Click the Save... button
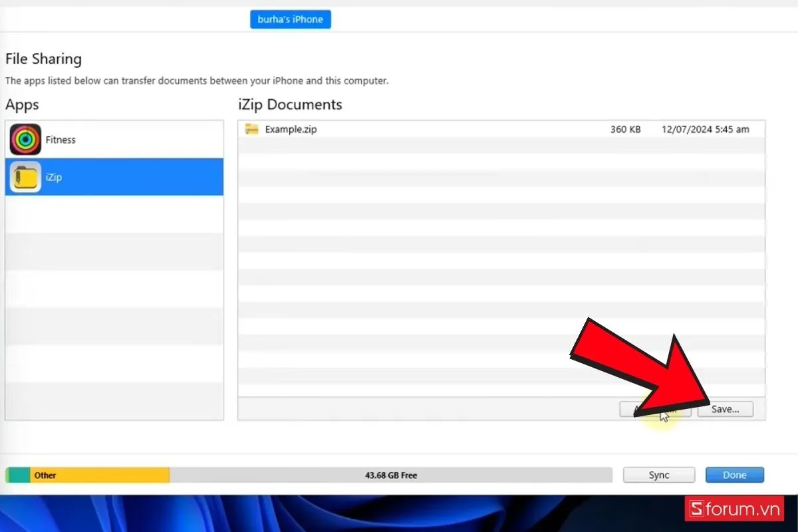This screenshot has height=532, width=798. click(x=726, y=409)
